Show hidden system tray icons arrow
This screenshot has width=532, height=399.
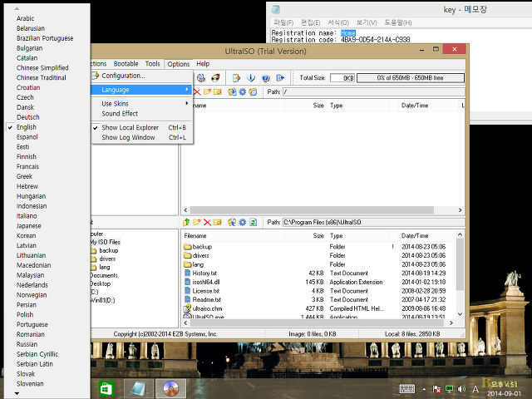pos(424,389)
